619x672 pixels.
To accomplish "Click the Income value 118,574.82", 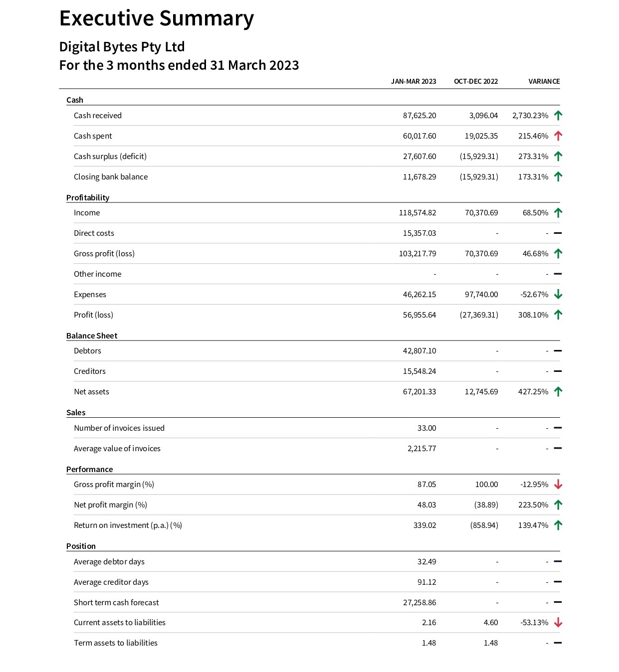I will (x=417, y=212).
